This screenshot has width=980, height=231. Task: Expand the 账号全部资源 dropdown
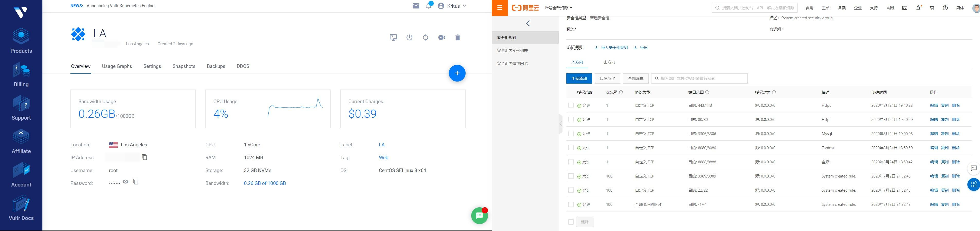tap(558, 8)
